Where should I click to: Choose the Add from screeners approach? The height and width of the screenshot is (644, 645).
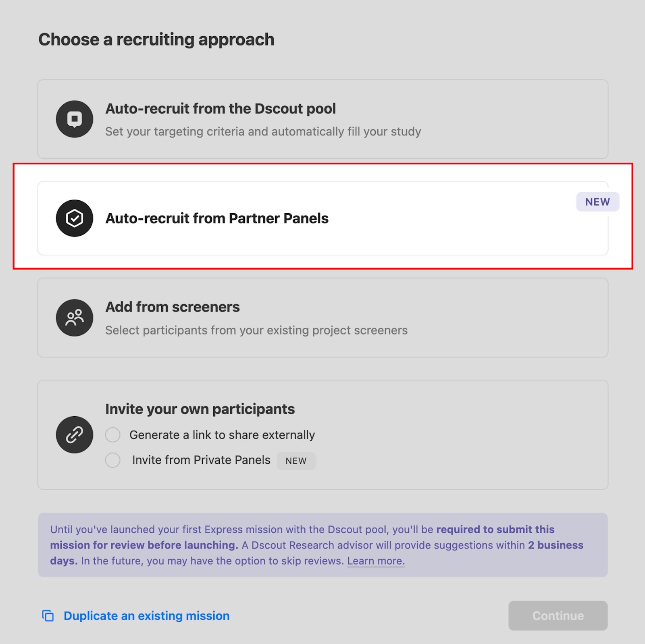[322, 318]
